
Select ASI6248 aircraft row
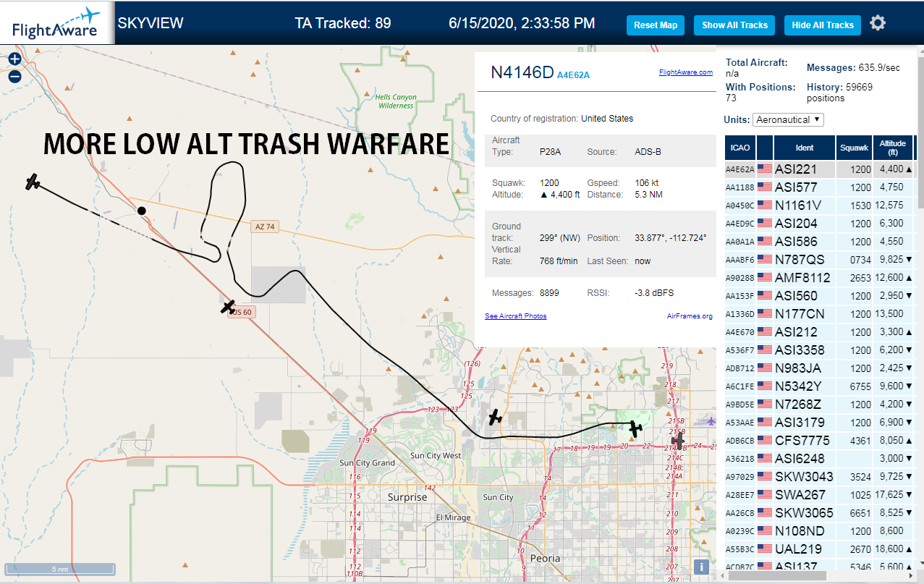click(819, 459)
